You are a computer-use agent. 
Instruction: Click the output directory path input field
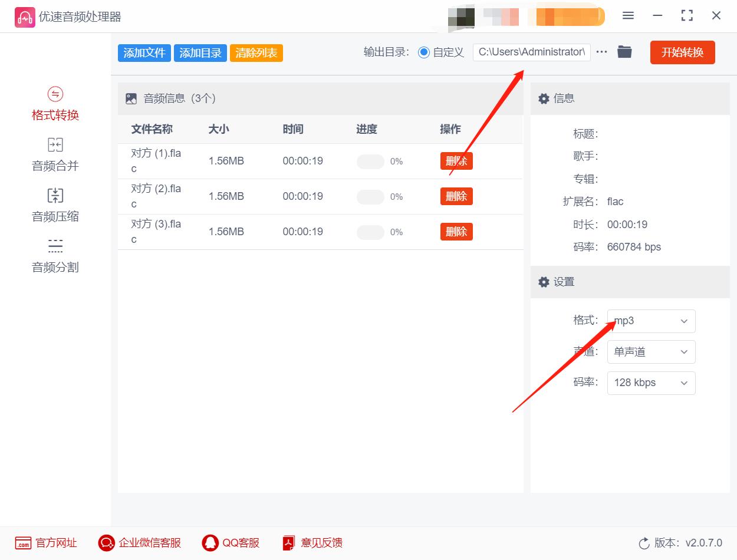tap(531, 52)
